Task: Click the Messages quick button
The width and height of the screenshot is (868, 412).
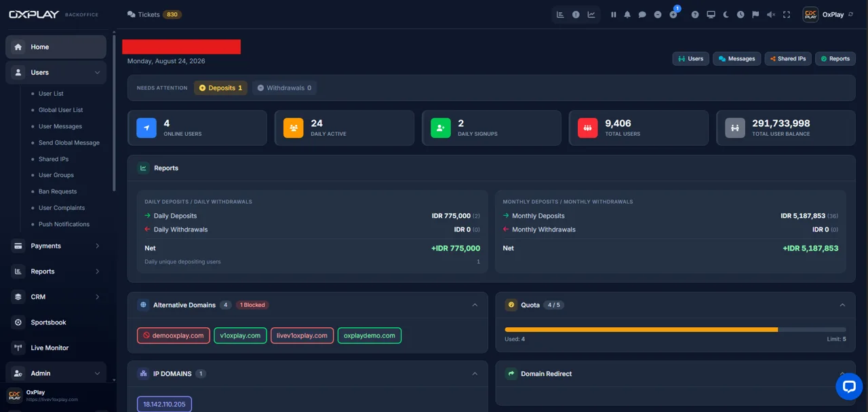Action: point(736,58)
